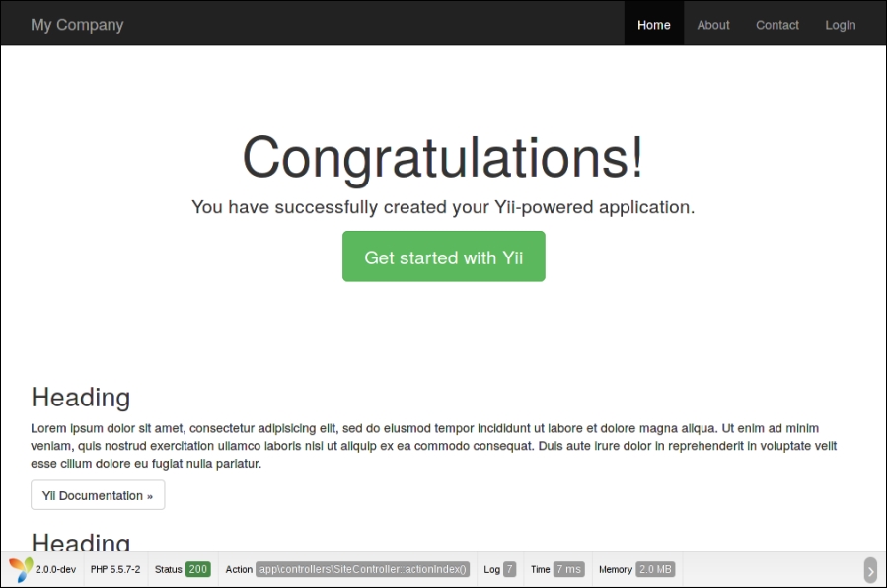Viewport: 887px width, 588px height.
Task: Open the Log 7 debug panel
Action: pos(499,569)
